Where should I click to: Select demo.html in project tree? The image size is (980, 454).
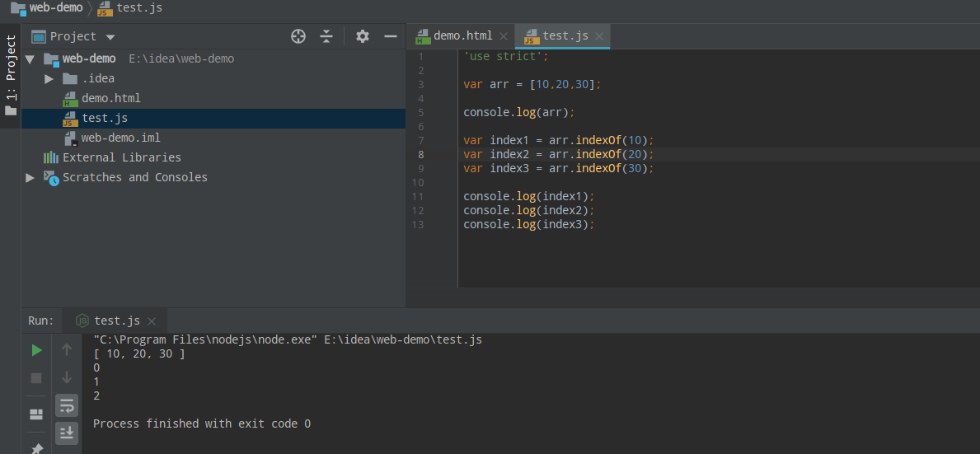click(110, 98)
